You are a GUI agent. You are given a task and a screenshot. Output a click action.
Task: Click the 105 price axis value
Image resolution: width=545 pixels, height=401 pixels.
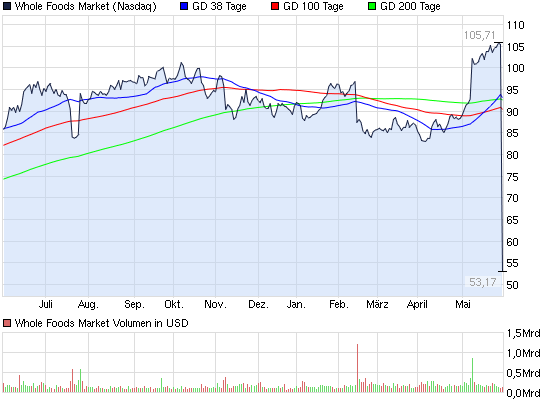(x=515, y=47)
